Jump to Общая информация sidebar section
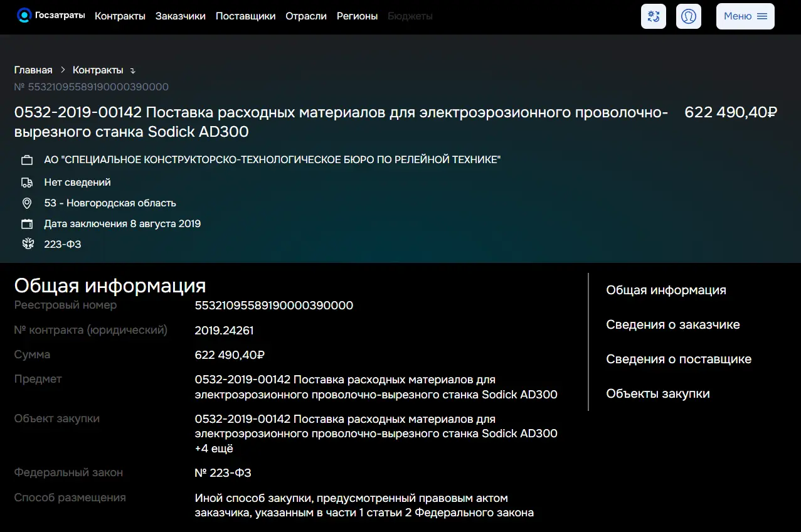Screen dimensions: 801x532 [x=666, y=290]
